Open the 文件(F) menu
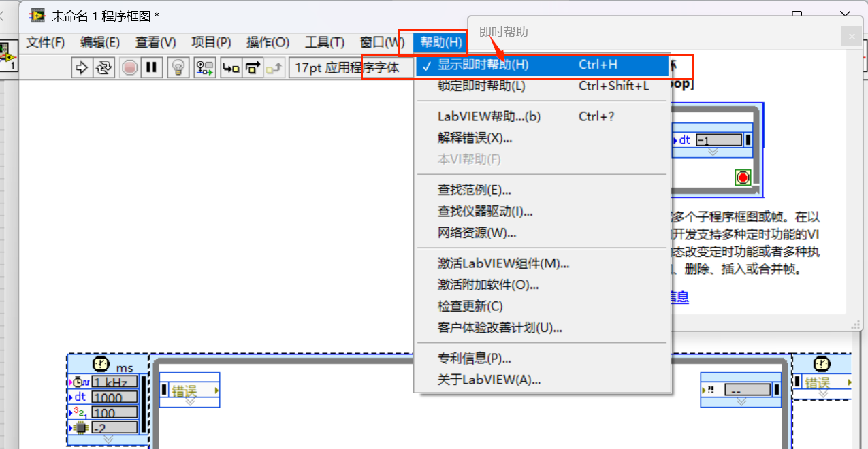 (45, 42)
